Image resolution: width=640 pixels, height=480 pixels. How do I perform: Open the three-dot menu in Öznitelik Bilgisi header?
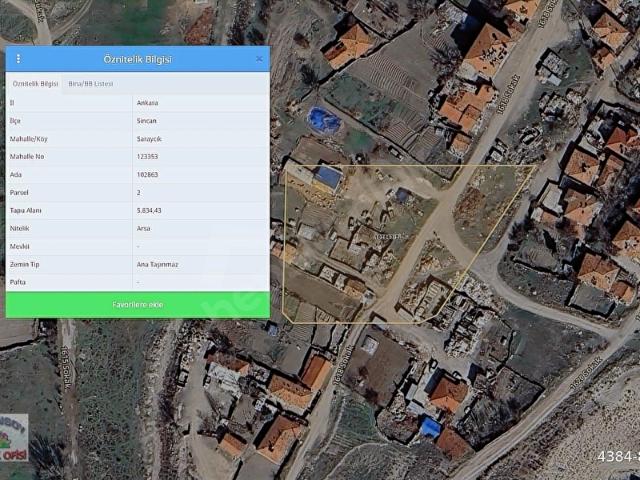(x=18, y=59)
